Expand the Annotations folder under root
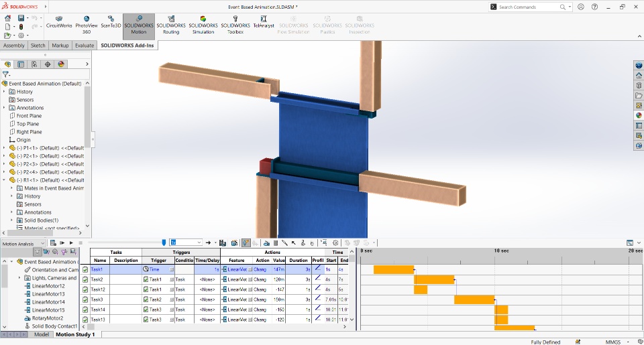This screenshot has width=644, height=345. (4, 108)
